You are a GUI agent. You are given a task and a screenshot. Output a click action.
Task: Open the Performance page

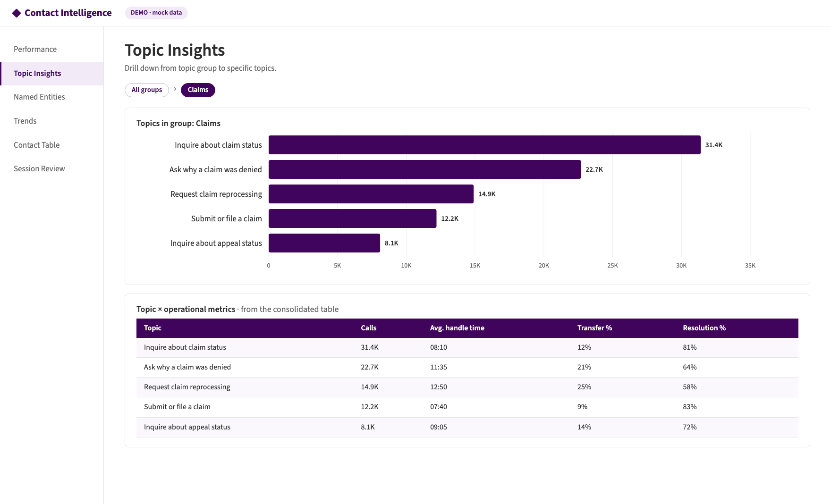tap(52, 50)
